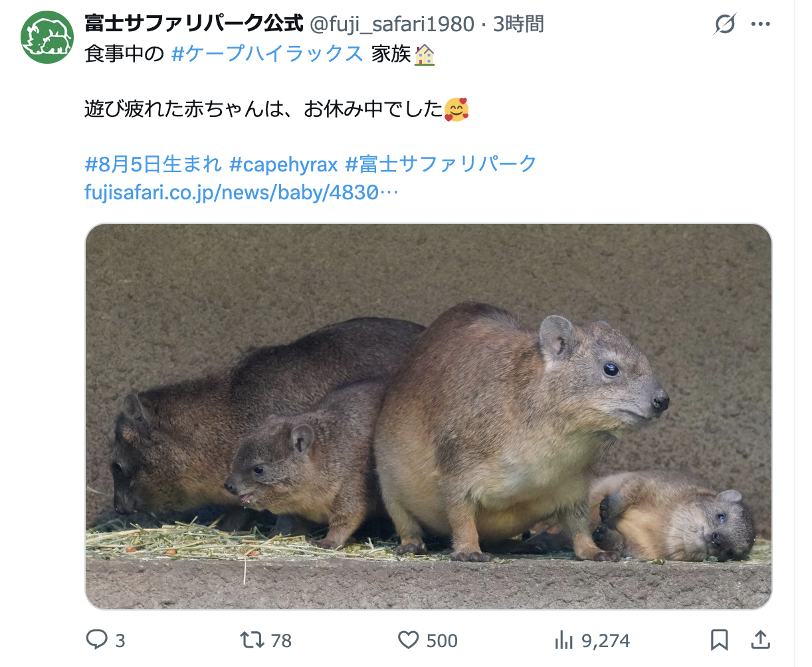Viewport: 812px width, 667px height.
Task: Enlarge the hyrax family photo
Action: point(429,417)
